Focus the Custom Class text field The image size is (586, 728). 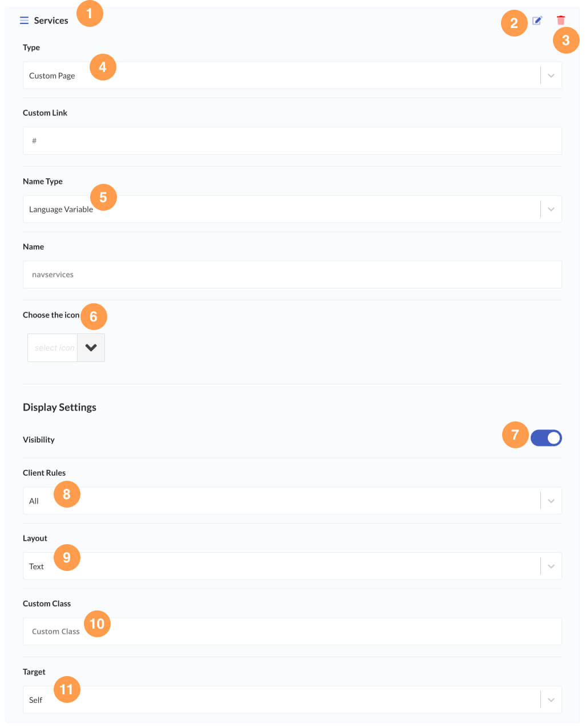pyautogui.click(x=292, y=632)
